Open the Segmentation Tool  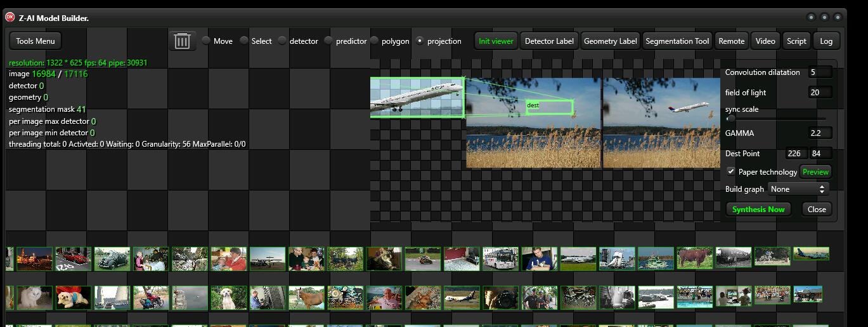[677, 41]
